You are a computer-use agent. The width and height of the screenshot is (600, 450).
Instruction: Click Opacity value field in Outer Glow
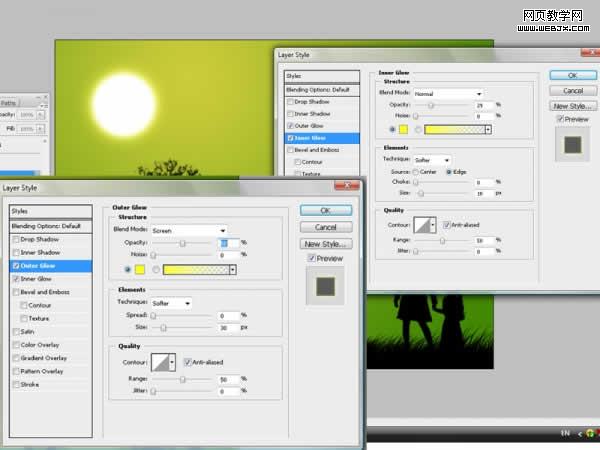228,243
